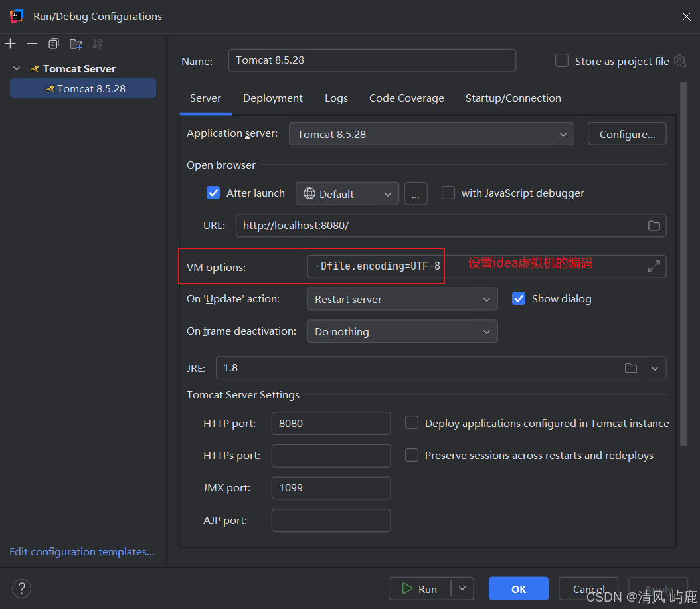
Task: Click the Name input field
Action: (373, 60)
